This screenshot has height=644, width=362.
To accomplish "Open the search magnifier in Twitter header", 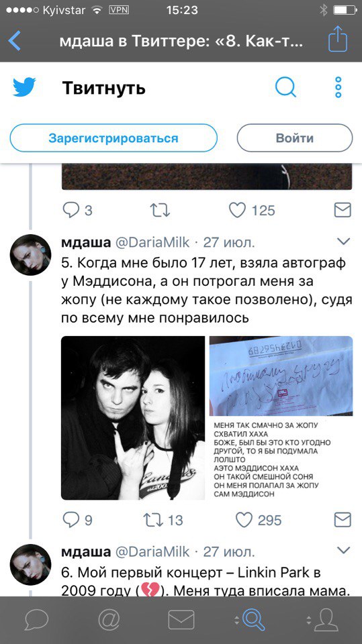I will click(286, 87).
